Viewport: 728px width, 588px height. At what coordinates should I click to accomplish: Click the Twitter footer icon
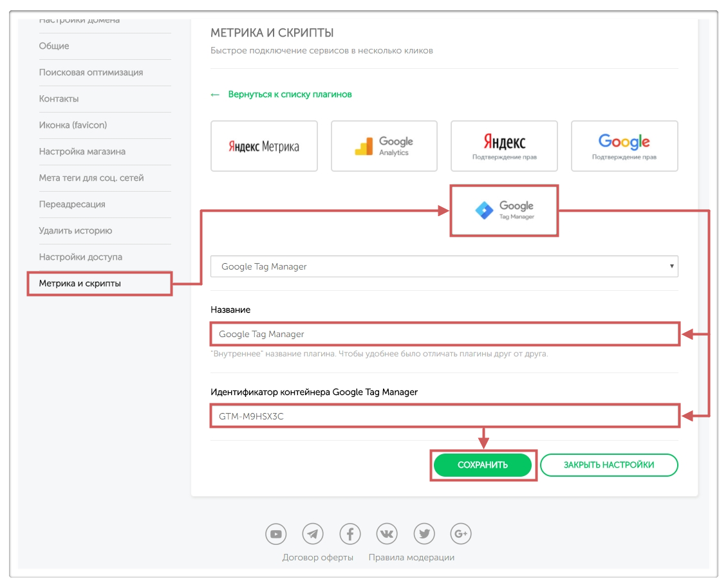coord(424,533)
